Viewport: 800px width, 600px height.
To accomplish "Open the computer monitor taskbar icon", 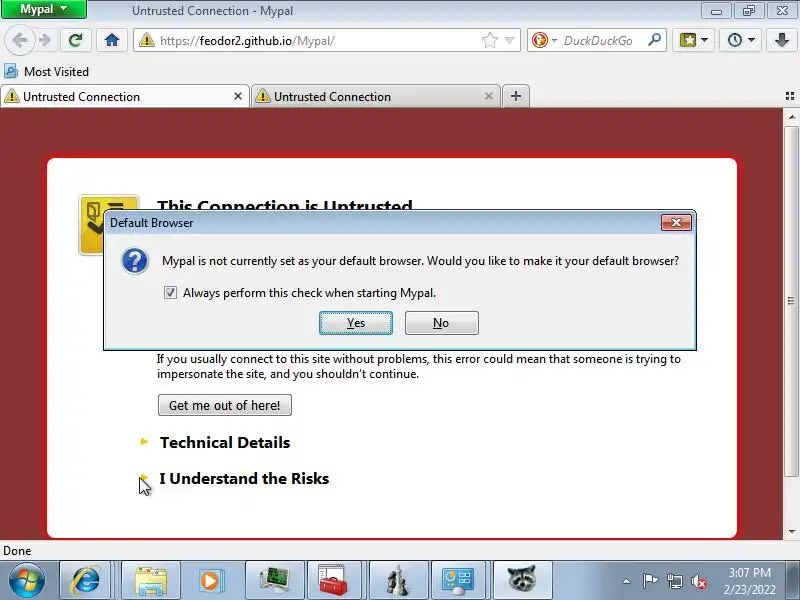I will tap(274, 580).
